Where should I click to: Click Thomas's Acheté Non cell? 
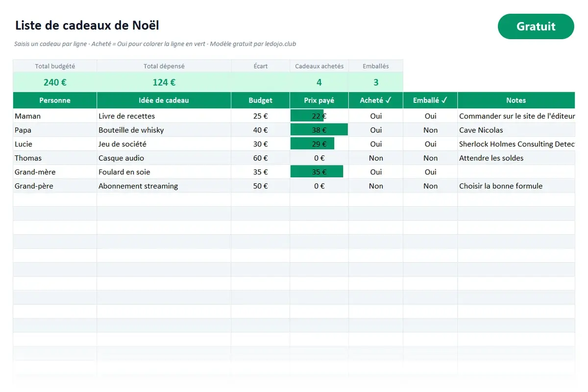point(376,158)
